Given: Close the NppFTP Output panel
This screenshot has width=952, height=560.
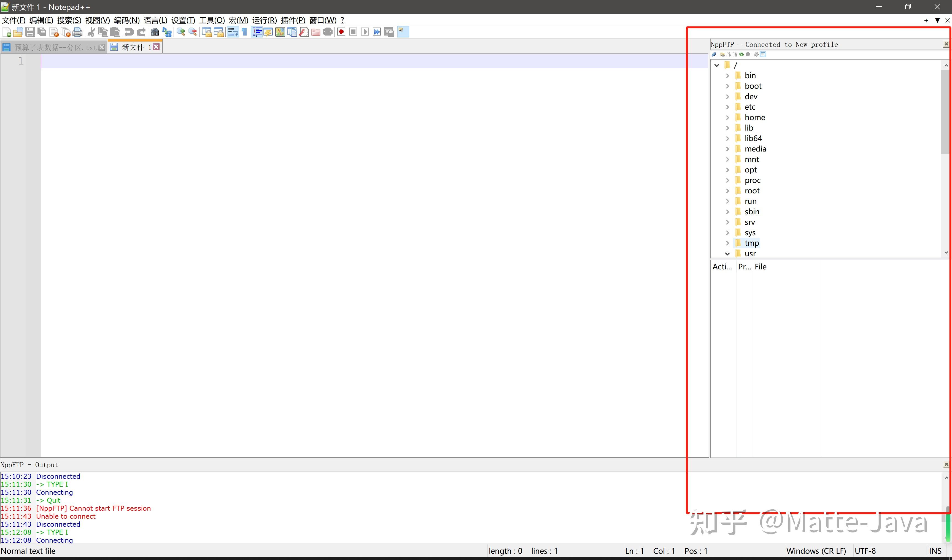Looking at the screenshot, I should (x=946, y=464).
